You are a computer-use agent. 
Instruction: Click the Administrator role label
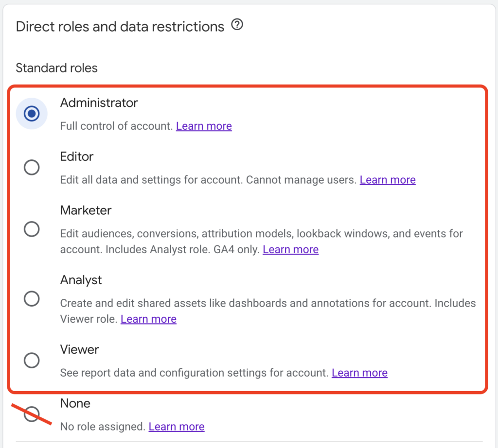(x=99, y=103)
